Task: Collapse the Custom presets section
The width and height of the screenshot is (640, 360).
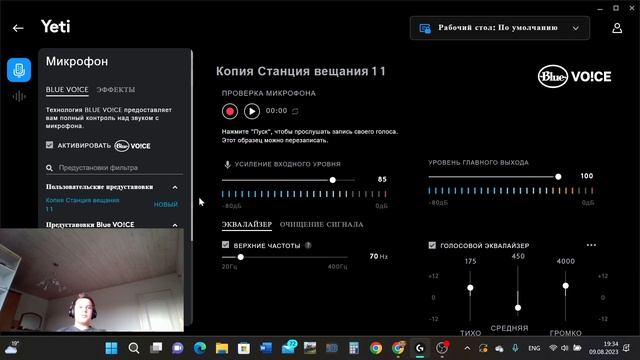Action: pos(175,187)
